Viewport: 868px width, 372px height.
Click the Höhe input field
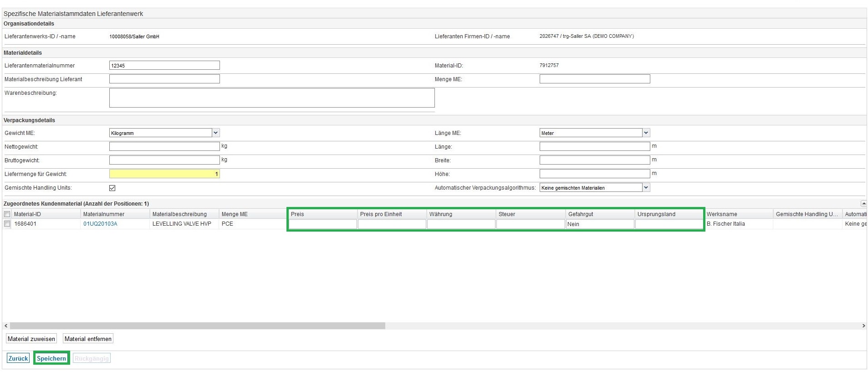(595, 174)
